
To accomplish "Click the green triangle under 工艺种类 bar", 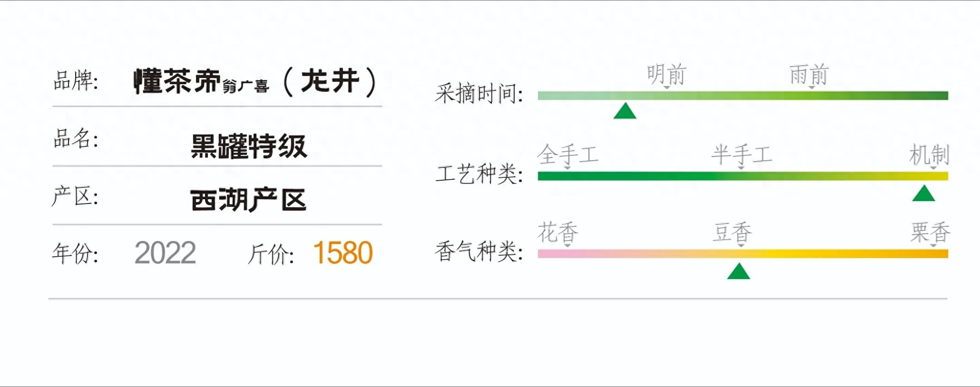I will pyautogui.click(x=923, y=193).
